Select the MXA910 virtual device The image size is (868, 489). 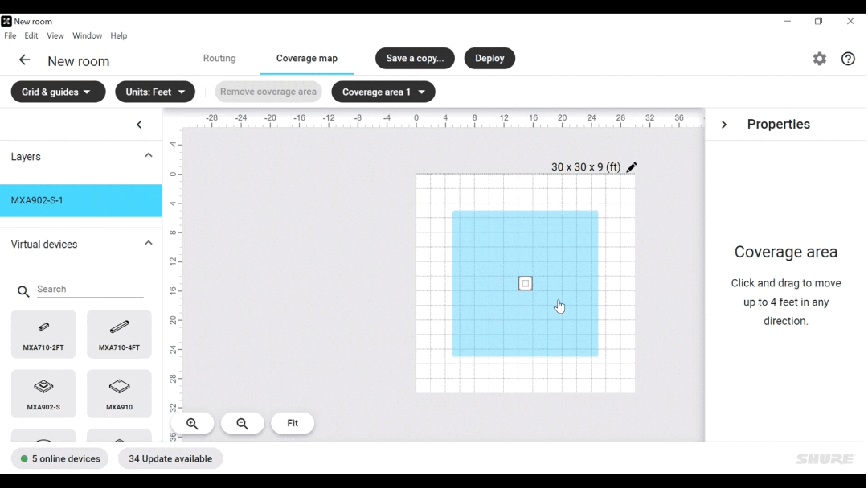119,394
